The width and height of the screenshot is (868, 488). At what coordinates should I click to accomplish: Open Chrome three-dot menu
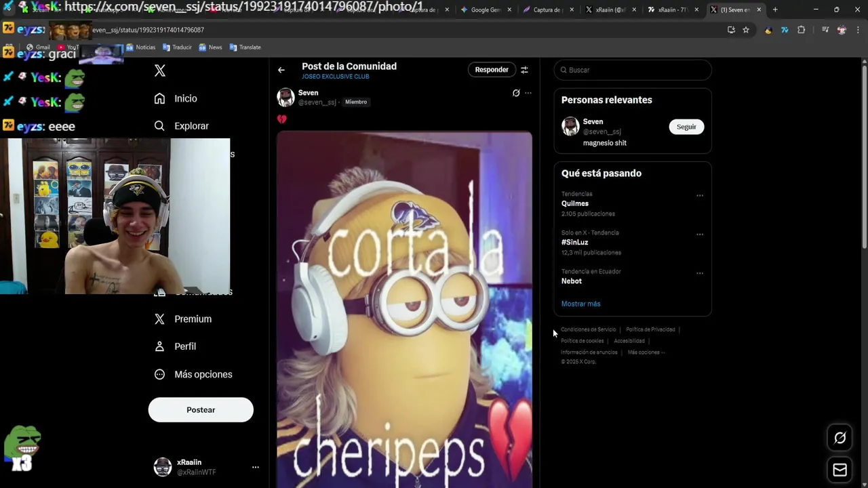[858, 30]
